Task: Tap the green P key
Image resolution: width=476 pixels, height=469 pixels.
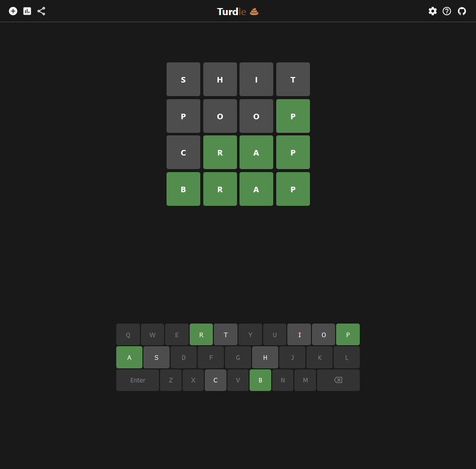Action: 348,335
